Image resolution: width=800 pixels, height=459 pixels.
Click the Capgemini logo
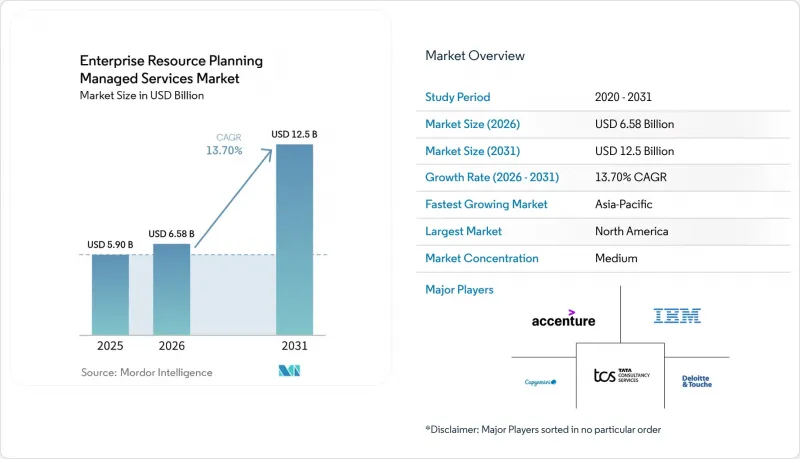[540, 382]
